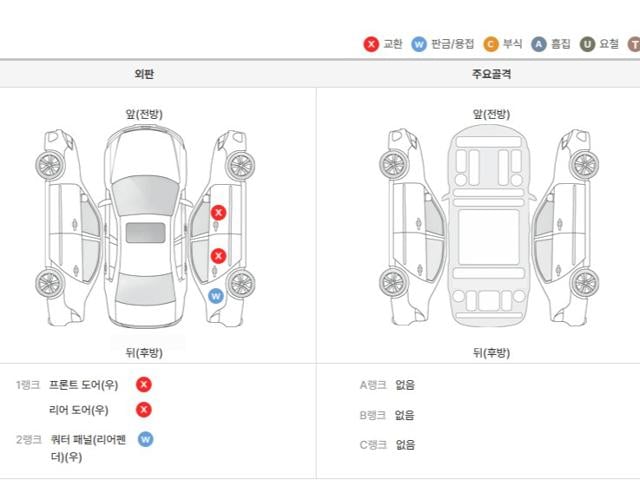This screenshot has width=640, height=480.
Task: Click the 프론트 도어(우) label
Action: click(84, 385)
